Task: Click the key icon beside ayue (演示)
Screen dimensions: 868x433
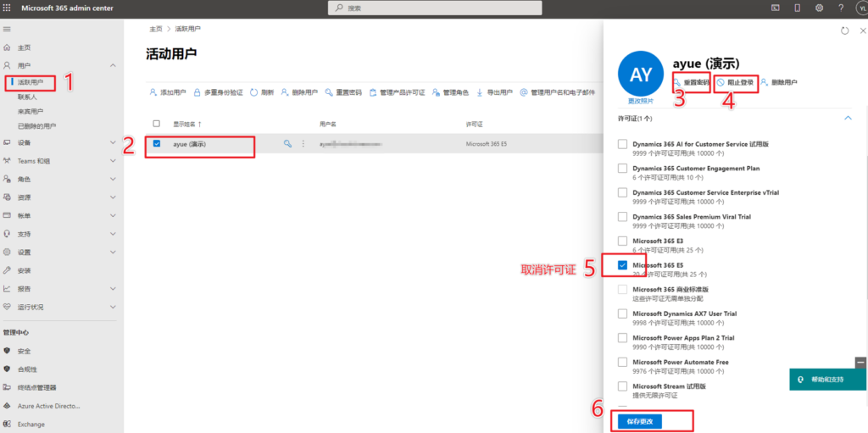Action: pyautogui.click(x=288, y=144)
